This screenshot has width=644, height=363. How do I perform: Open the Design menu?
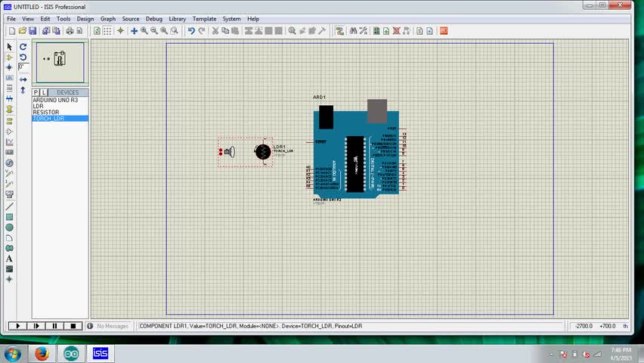[x=85, y=19]
